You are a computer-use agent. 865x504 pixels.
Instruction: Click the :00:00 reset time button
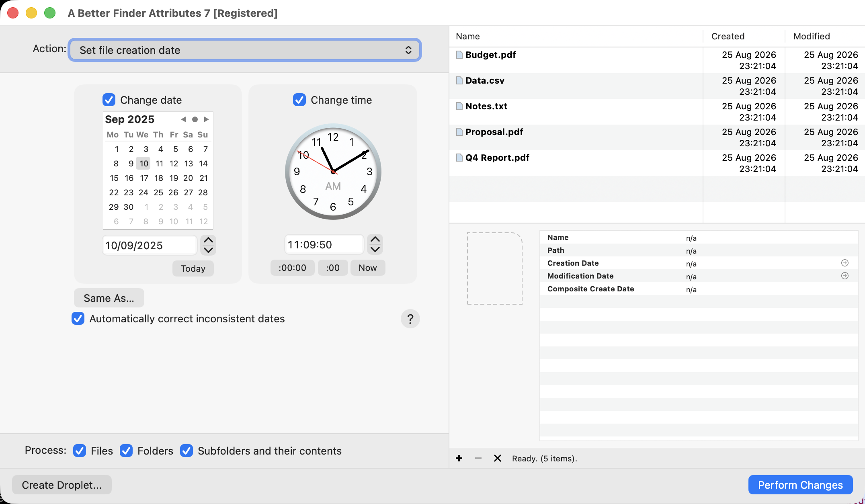[292, 268]
